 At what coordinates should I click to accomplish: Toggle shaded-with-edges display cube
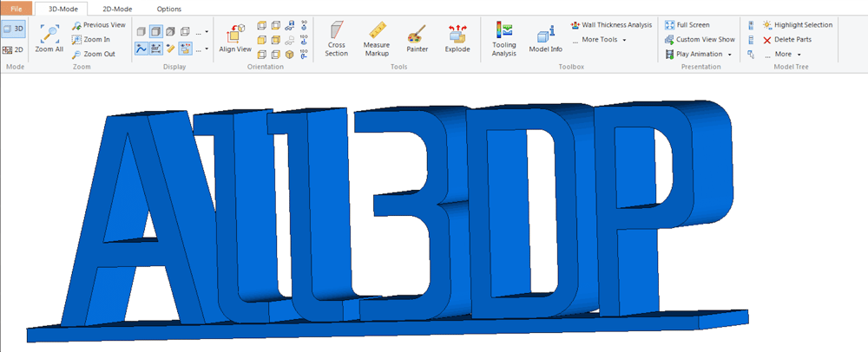pos(156,31)
